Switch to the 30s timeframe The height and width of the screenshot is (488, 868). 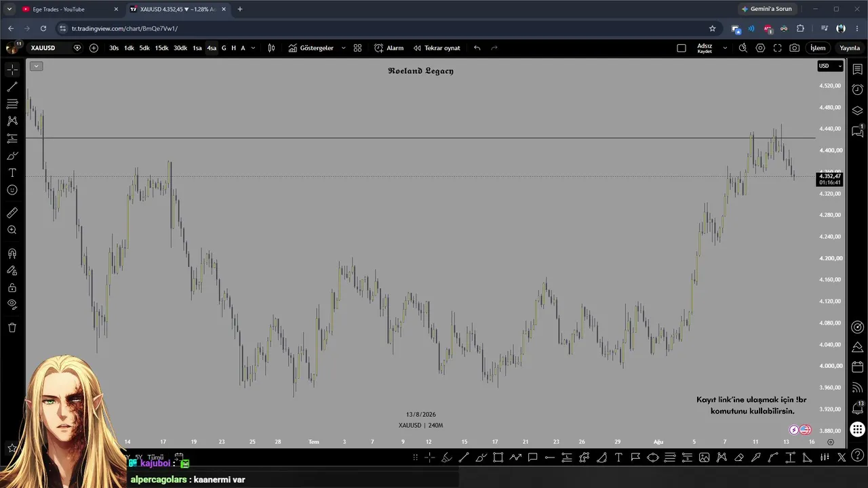point(114,48)
